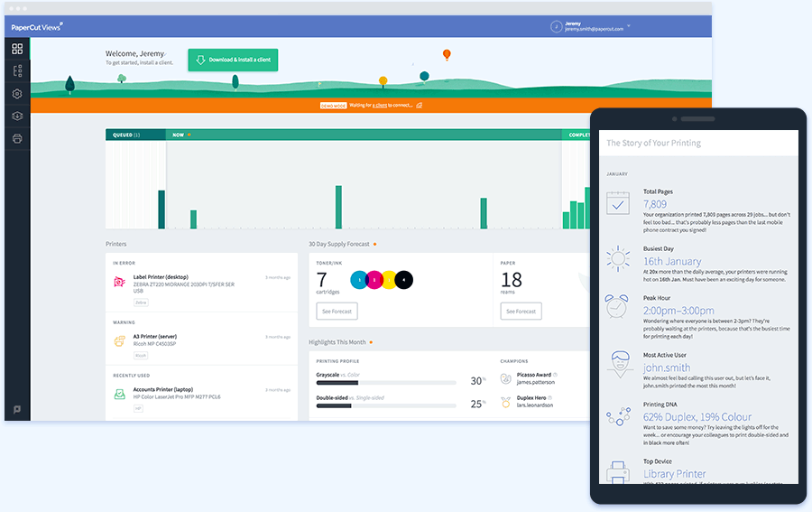Expand the user account dropdown chevron

coord(629,25)
